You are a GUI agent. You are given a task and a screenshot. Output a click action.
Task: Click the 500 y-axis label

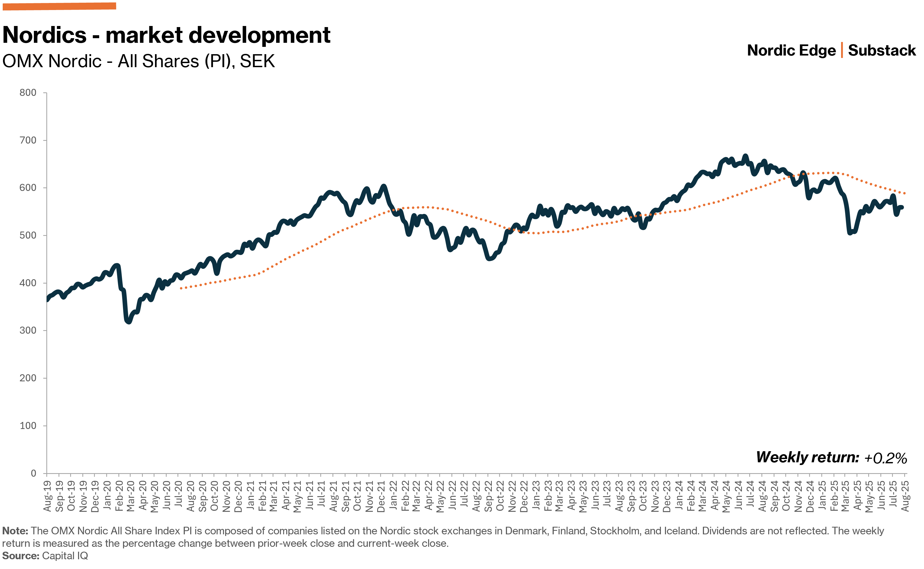coord(28,236)
